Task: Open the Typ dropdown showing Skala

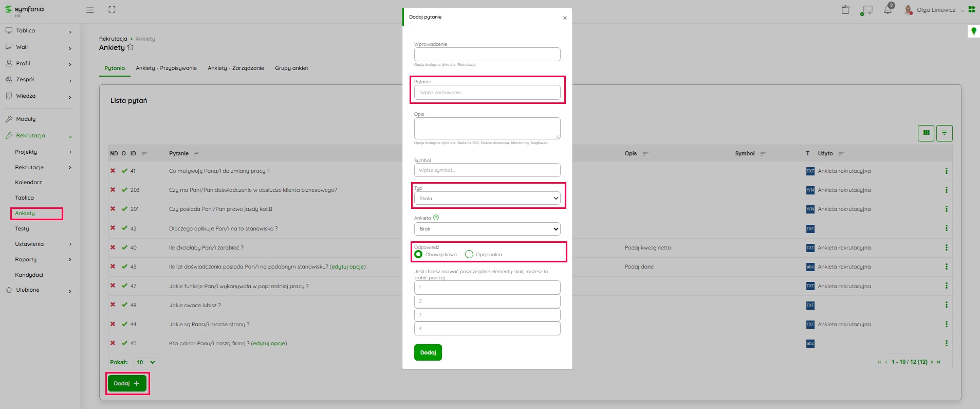Action: click(487, 198)
